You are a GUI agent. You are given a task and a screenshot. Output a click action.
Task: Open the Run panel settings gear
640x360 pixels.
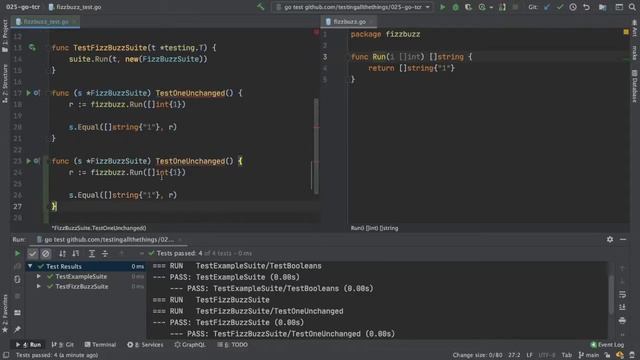tap(610, 240)
